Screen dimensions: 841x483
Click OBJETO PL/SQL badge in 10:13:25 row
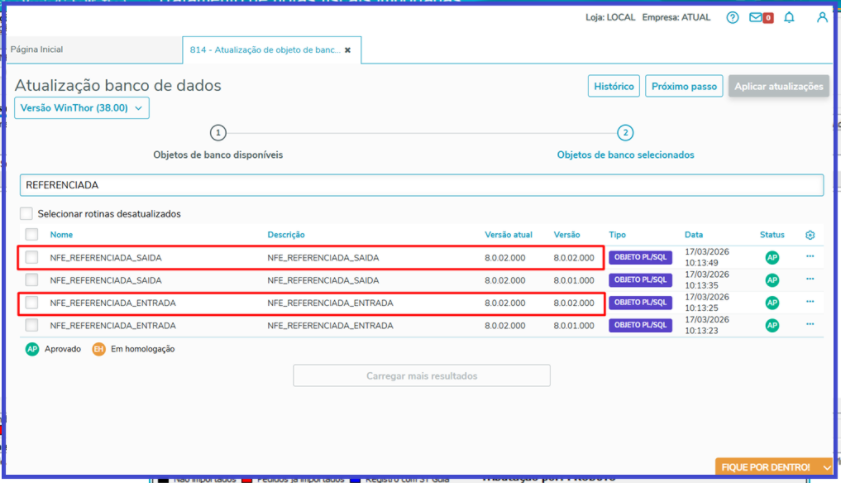[x=640, y=302]
